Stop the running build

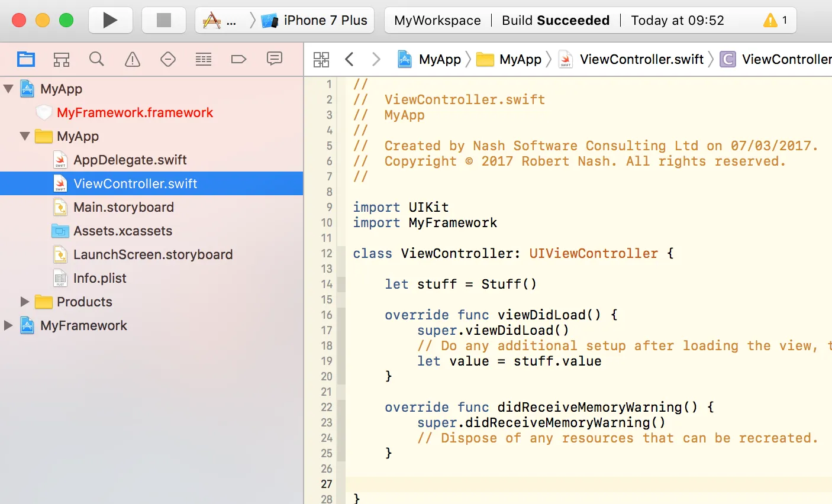[164, 20]
